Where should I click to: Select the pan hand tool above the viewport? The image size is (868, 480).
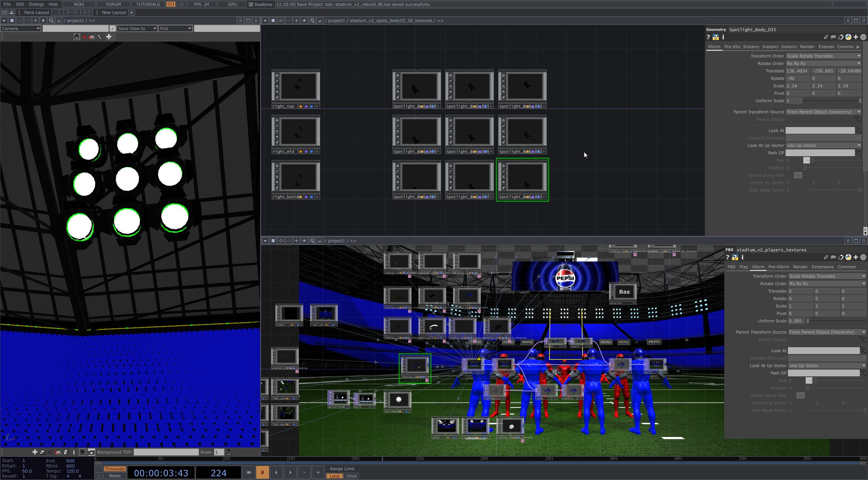[x=76, y=37]
